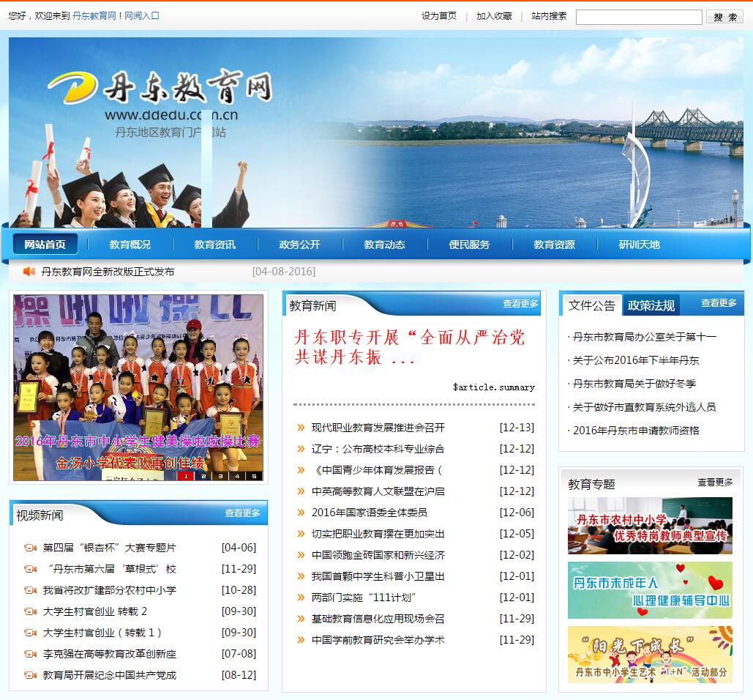
Task: Open video 我省将改扩建部分农村中小学
Action: (x=110, y=590)
